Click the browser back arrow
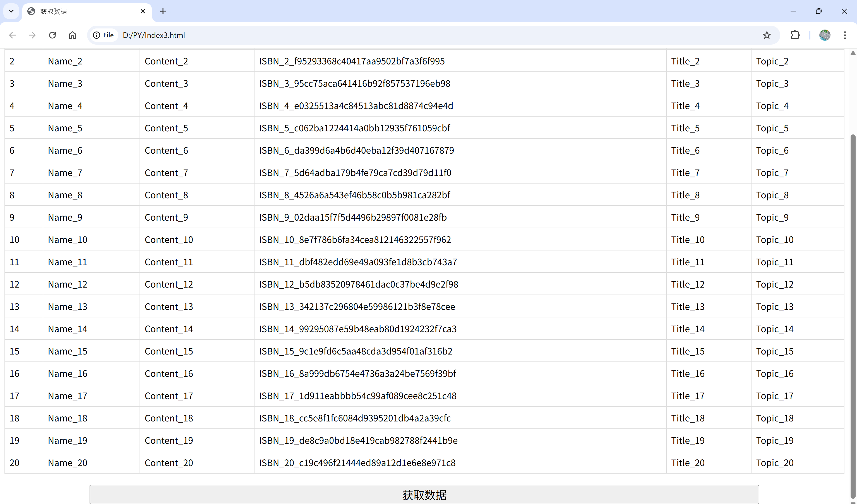The width and height of the screenshot is (857, 504). (x=13, y=35)
